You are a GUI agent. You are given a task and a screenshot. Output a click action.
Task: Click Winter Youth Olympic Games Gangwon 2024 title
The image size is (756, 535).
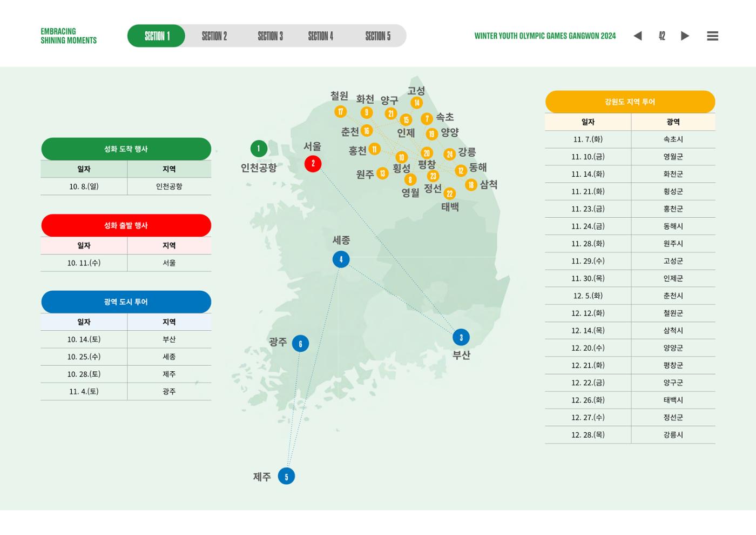[545, 36]
